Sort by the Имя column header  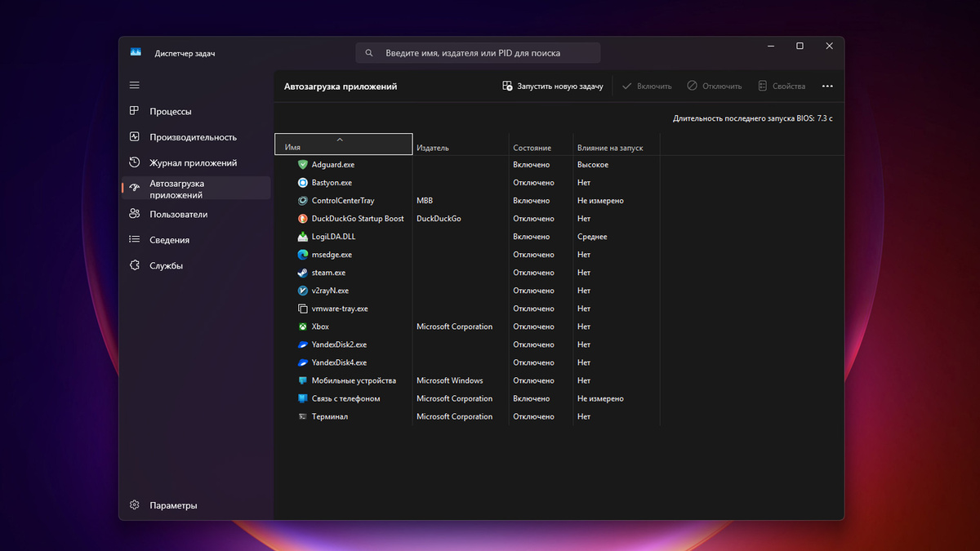point(344,144)
